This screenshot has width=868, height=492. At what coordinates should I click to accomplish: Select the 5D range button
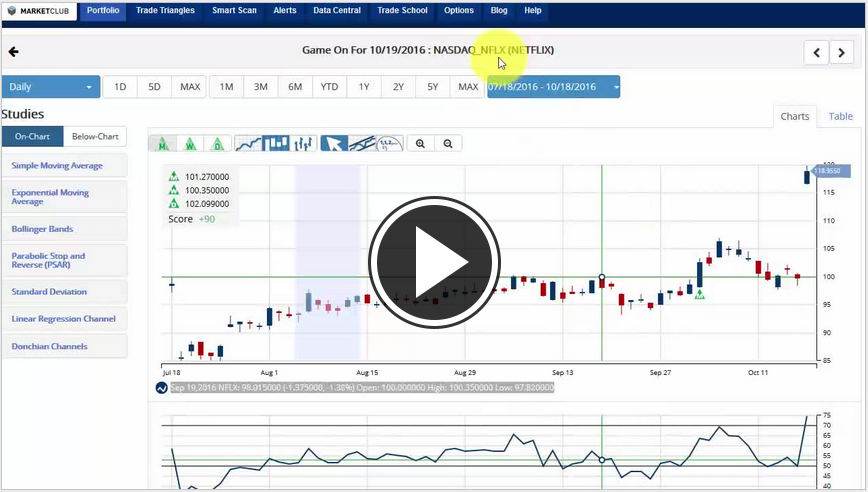coord(154,87)
